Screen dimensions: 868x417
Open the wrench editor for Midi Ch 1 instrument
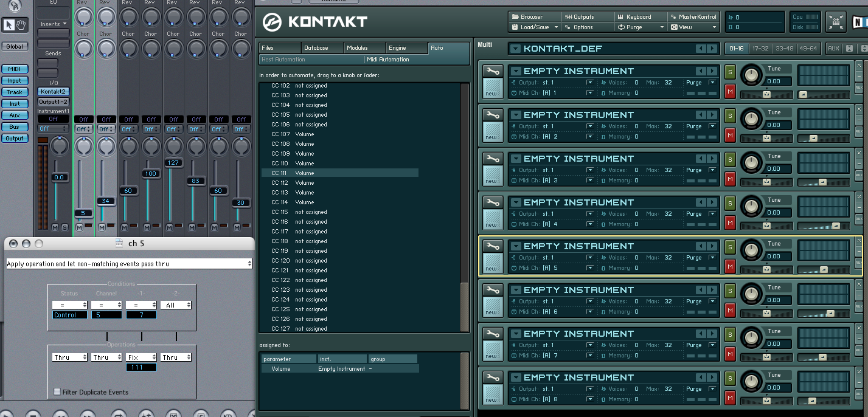click(493, 72)
